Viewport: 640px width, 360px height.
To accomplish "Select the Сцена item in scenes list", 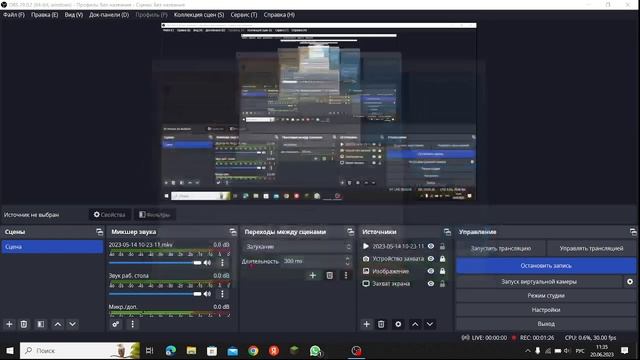I will tap(52, 247).
